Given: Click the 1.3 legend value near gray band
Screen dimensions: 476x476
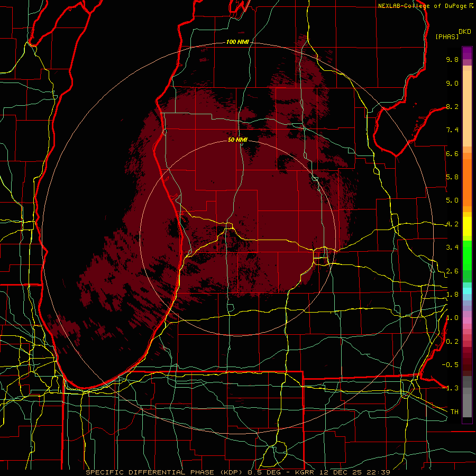Looking at the screenshot, I should pos(452,388).
